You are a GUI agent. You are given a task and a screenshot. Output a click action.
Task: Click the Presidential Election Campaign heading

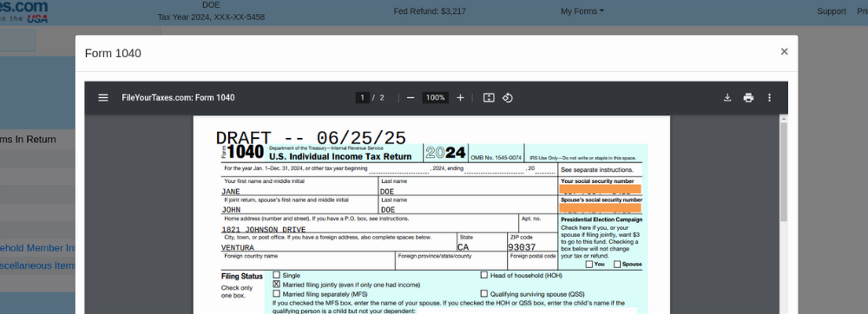[x=602, y=219]
